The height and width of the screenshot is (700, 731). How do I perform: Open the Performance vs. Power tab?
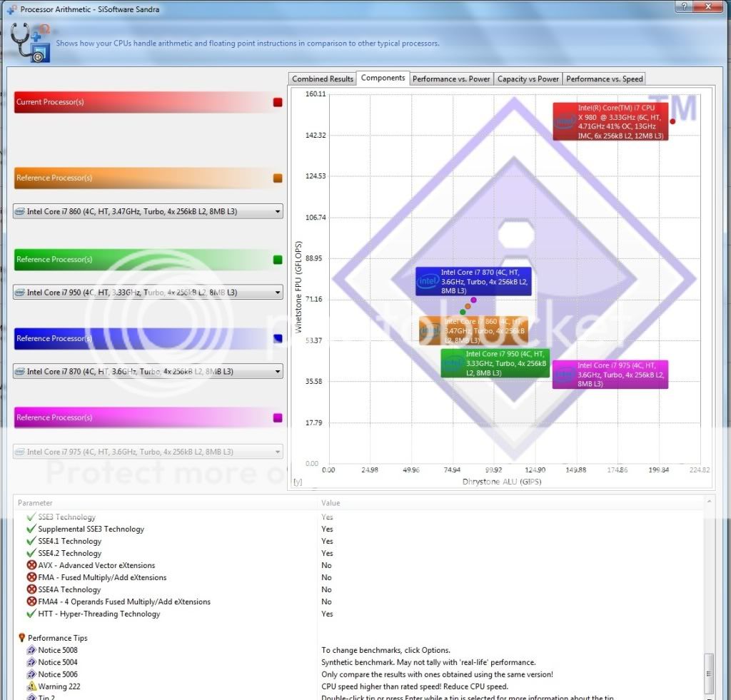(451, 79)
